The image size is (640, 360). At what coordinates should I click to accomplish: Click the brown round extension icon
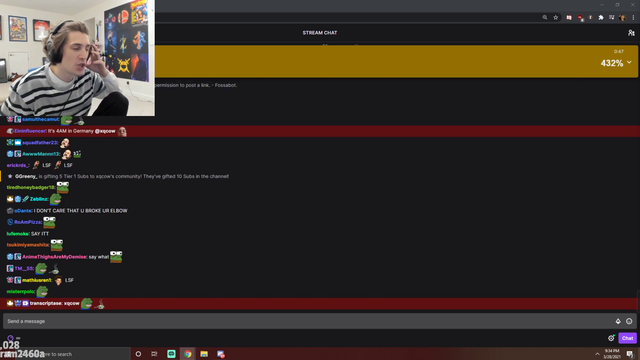591,18
